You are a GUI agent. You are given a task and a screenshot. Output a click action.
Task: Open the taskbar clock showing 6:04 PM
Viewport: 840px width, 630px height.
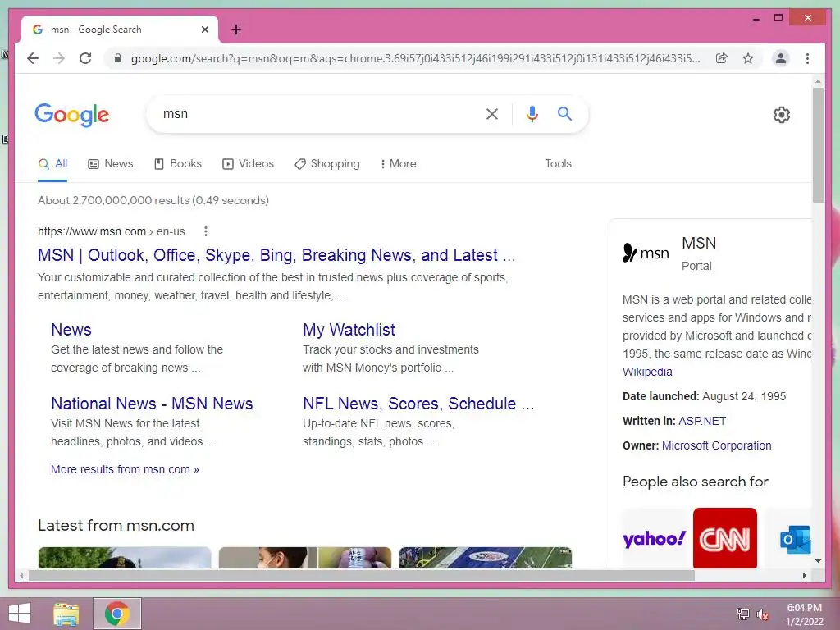coord(804,614)
